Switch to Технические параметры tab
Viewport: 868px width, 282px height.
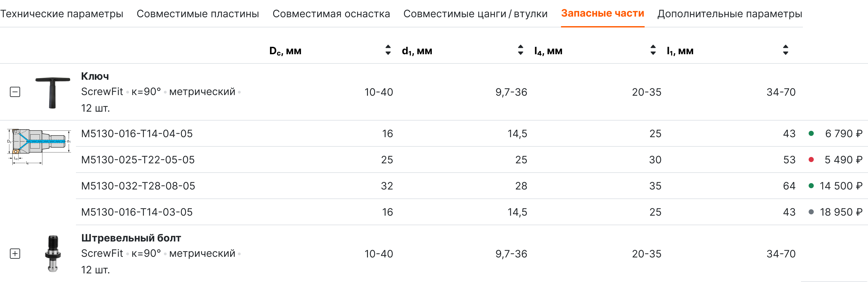click(62, 14)
